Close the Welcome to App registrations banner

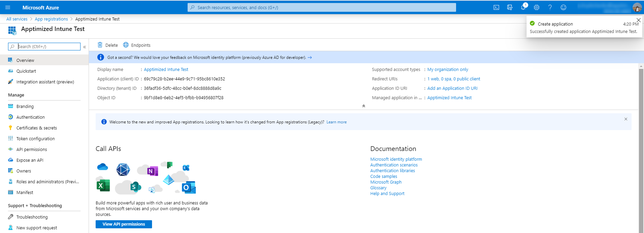tap(626, 119)
